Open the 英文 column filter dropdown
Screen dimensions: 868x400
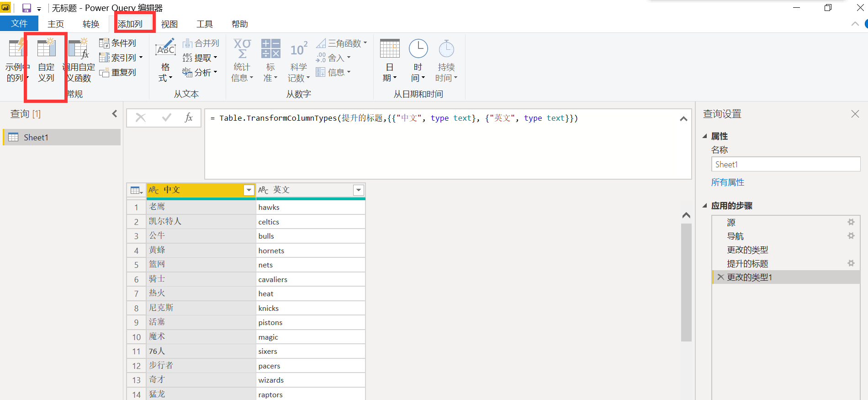[x=359, y=190]
